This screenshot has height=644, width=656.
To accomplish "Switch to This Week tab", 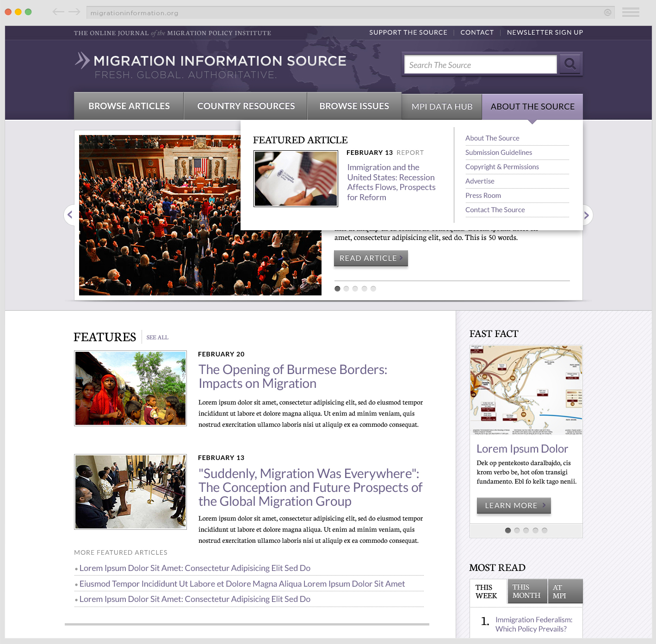I will coord(488,591).
